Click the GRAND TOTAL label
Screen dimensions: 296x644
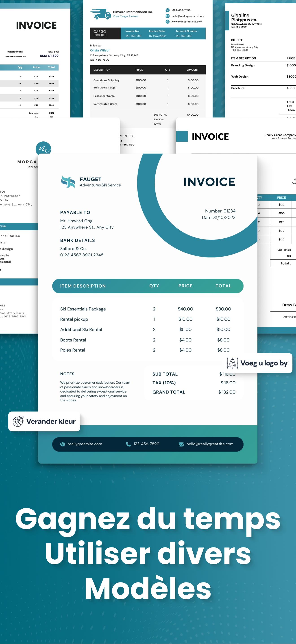(169, 392)
